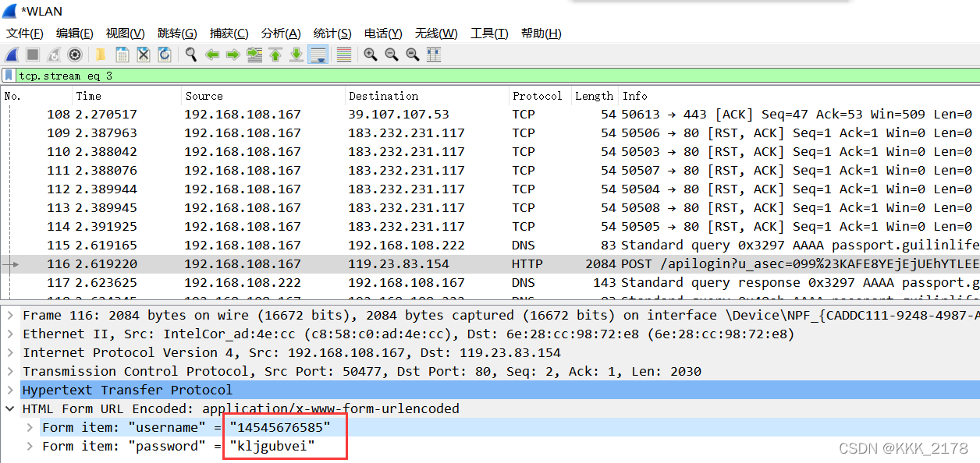Click the password value kljgubvei
This screenshot has width=980, height=463.
272,447
